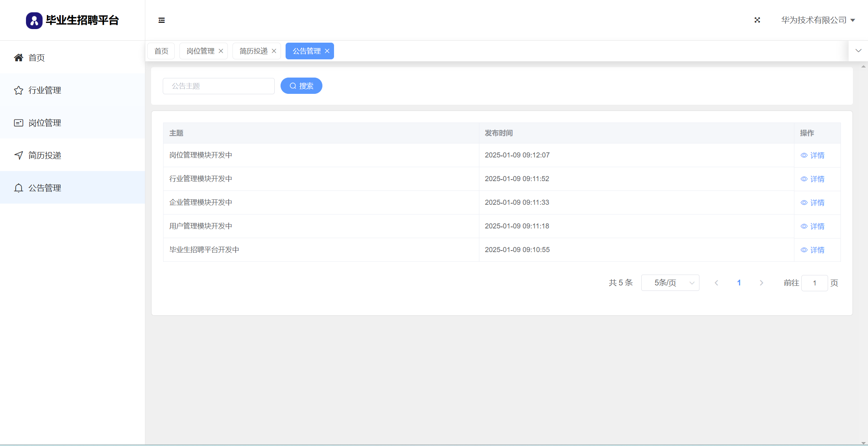Image resolution: width=868 pixels, height=446 pixels.
Task: View 详情 for 岗位管理模块开发中
Action: (x=813, y=155)
